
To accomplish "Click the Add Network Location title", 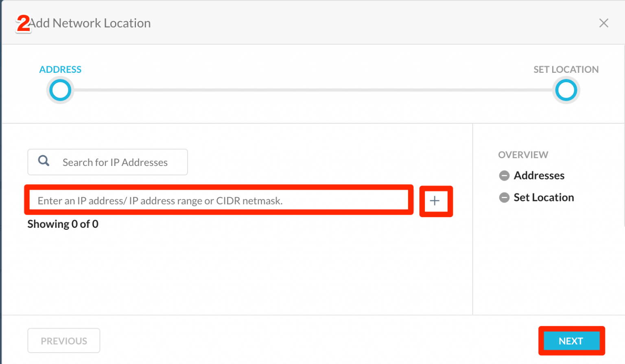I will [90, 23].
